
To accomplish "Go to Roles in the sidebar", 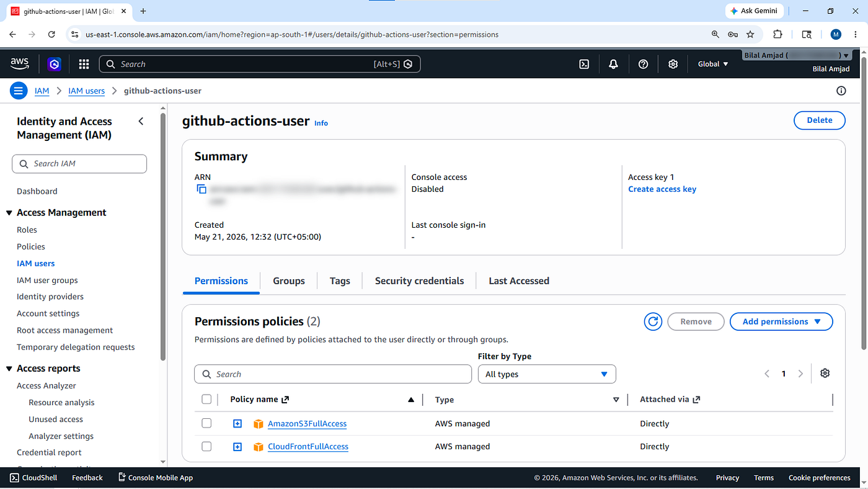I will coord(27,230).
